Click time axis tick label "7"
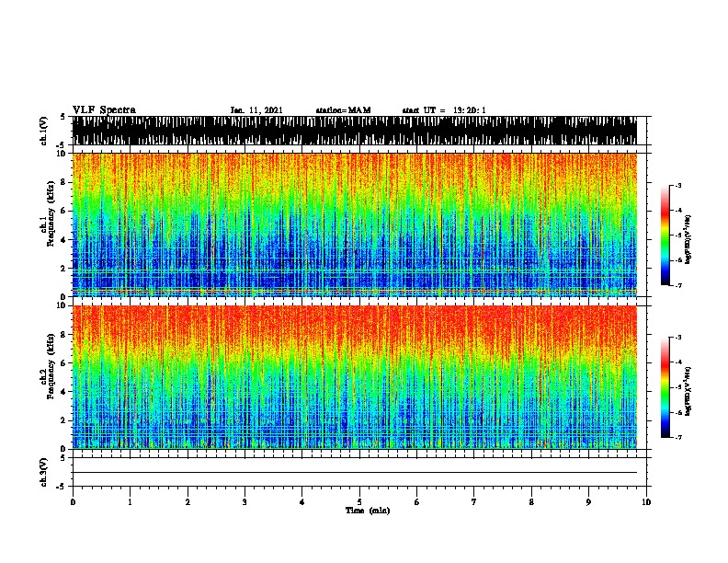Image resolution: width=728 pixels, height=563 pixels. (474, 502)
